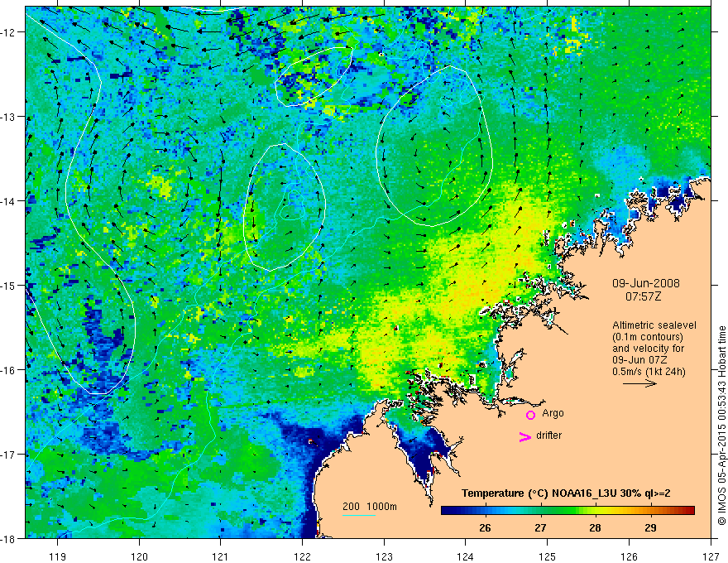Click the -16 latitude axis label
Image resolution: width=728 pixels, height=563 pixels.
[x=8, y=370]
